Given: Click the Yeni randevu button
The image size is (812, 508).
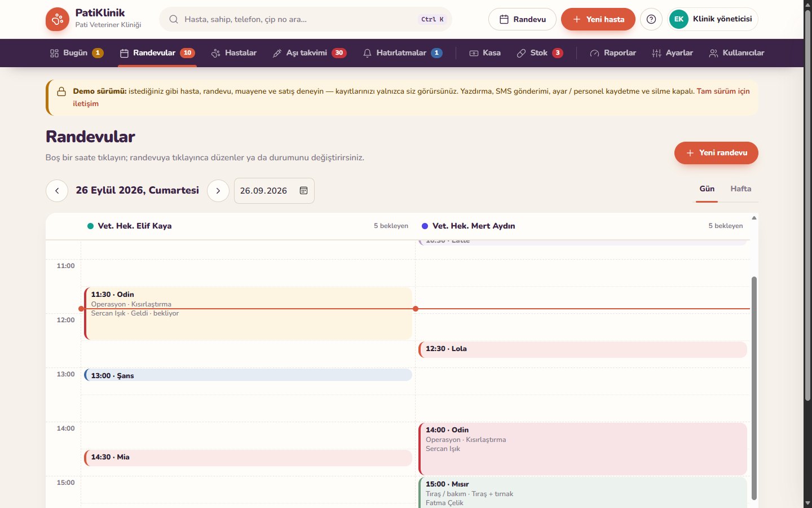Looking at the screenshot, I should click(x=716, y=153).
